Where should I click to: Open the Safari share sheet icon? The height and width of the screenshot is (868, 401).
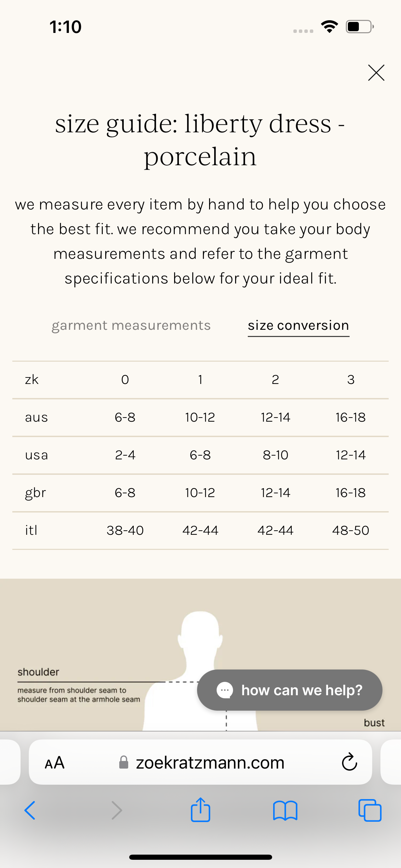200,809
